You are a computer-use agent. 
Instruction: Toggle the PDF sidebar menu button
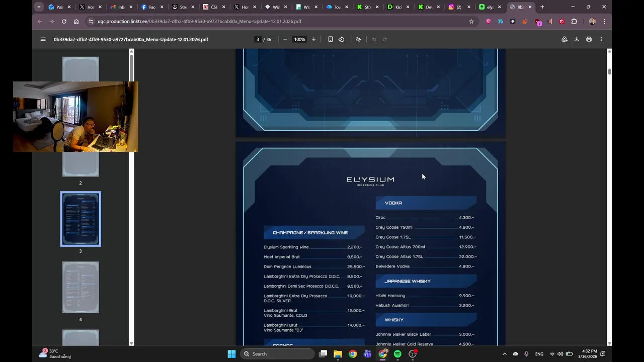pos(43,39)
